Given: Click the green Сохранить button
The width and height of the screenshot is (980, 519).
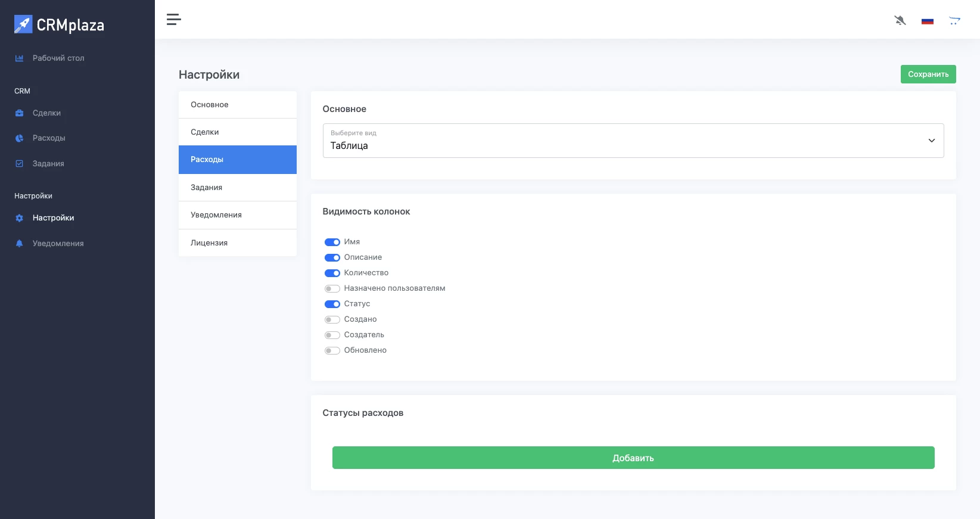Looking at the screenshot, I should (x=928, y=74).
